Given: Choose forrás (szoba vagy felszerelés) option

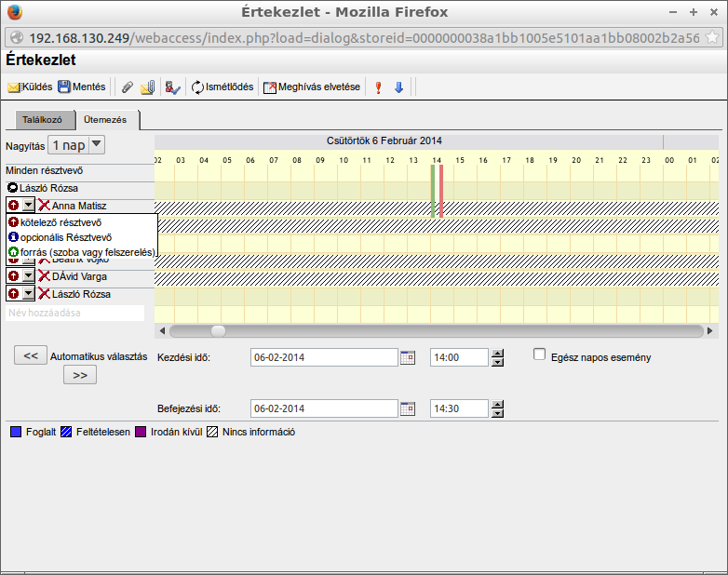Looking at the screenshot, I should click(x=82, y=252).
